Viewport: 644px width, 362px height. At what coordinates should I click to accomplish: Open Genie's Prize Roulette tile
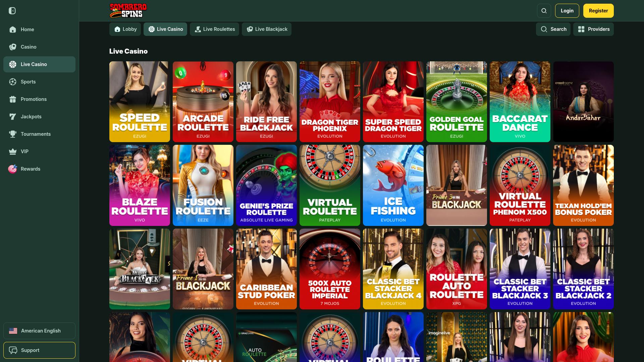266,185
